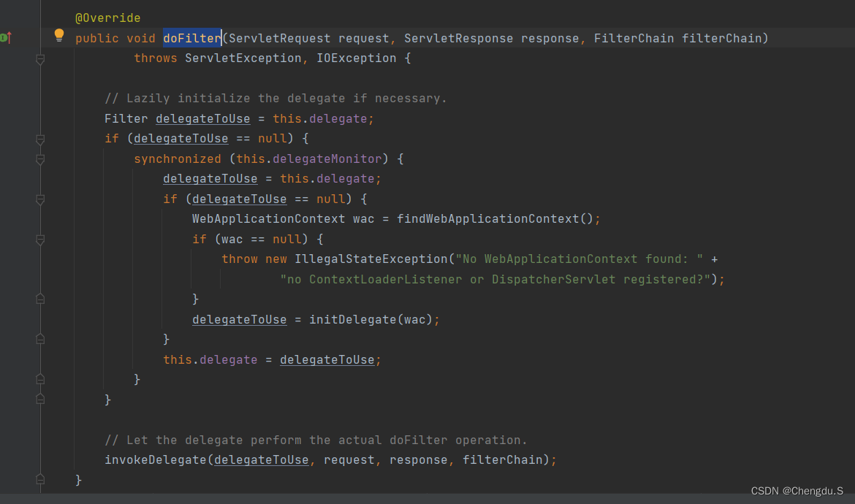Collapse the 'if (wac == null)' block
Image resolution: width=855 pixels, height=504 pixels.
click(x=40, y=240)
